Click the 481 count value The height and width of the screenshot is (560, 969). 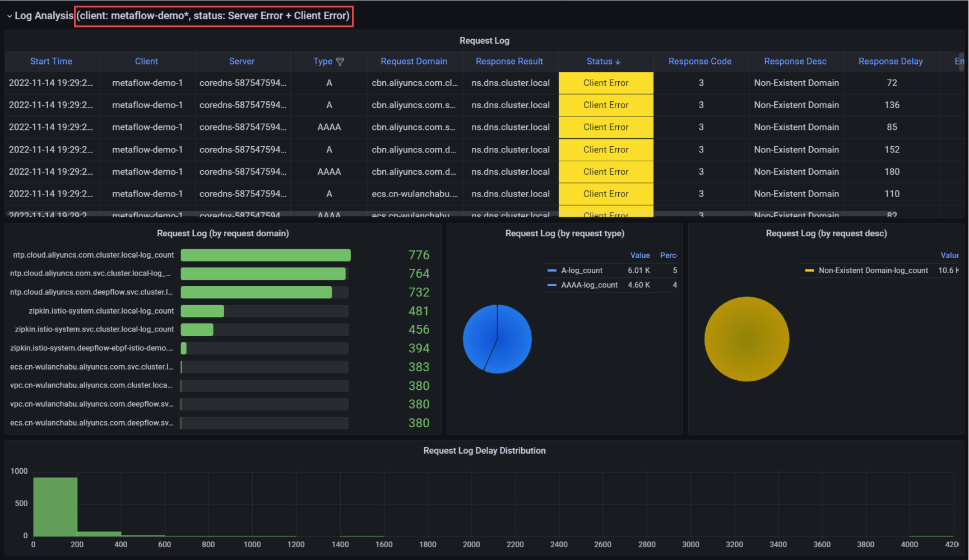tap(419, 311)
